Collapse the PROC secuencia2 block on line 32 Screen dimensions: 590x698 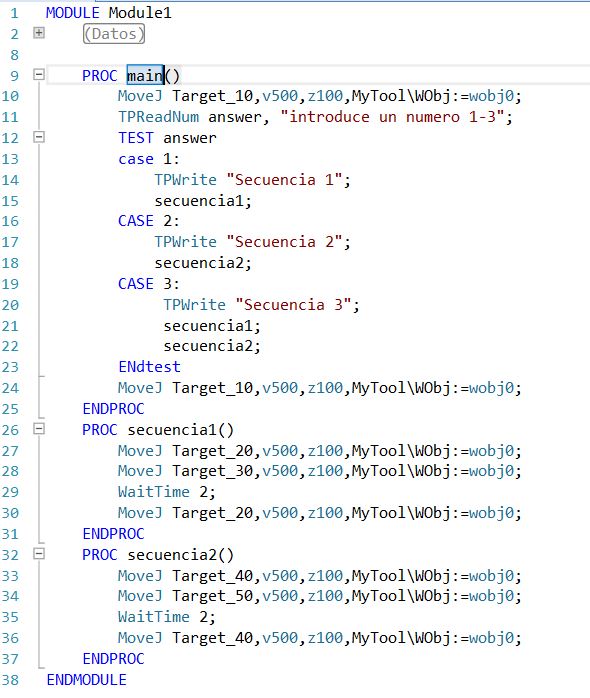click(x=39, y=554)
